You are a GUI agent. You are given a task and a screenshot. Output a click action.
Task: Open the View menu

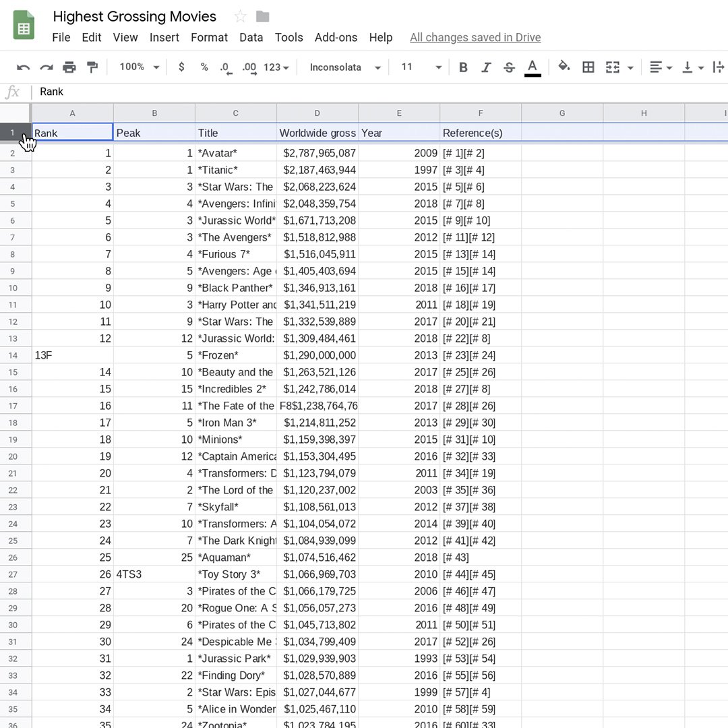pos(125,38)
